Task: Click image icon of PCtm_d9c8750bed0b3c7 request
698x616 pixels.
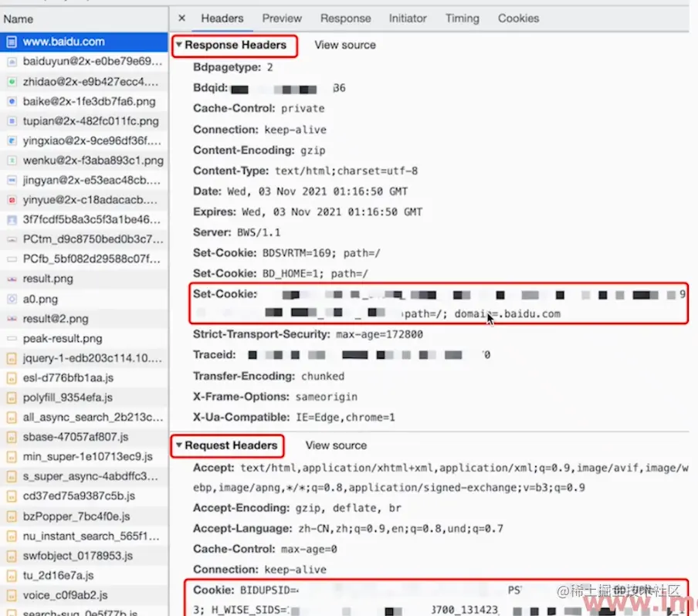Action: coord(12,239)
